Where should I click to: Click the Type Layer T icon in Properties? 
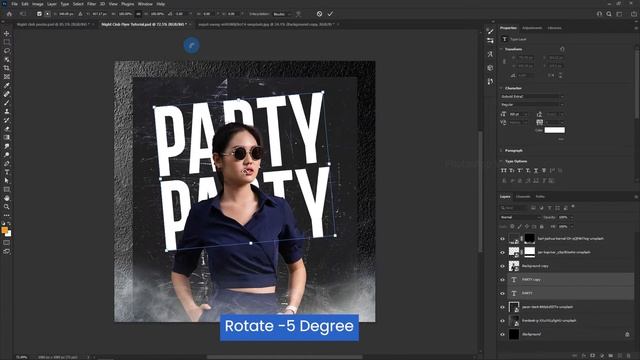pyautogui.click(x=504, y=39)
